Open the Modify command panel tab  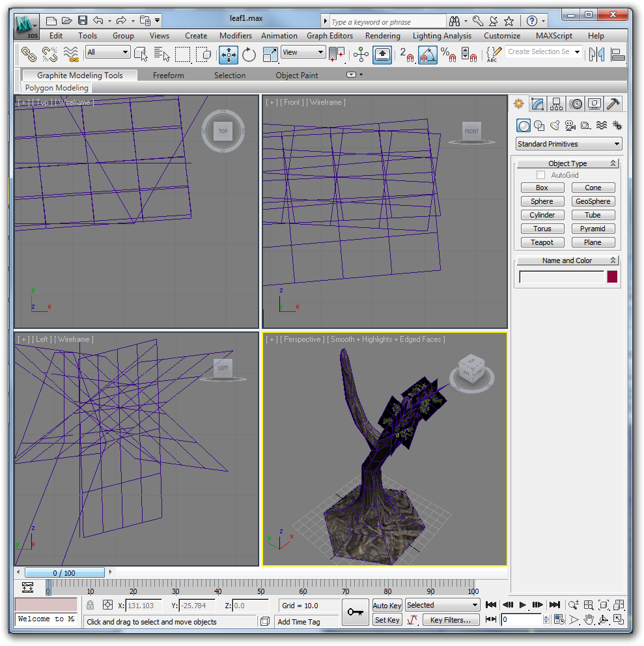pyautogui.click(x=537, y=104)
